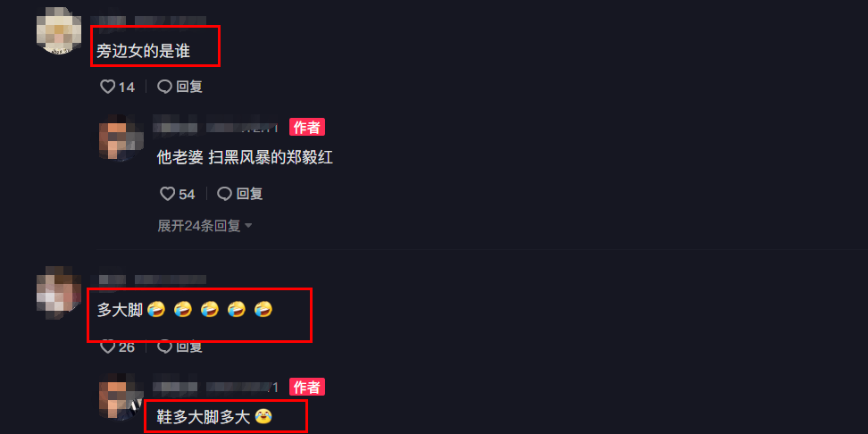Image resolution: width=868 pixels, height=434 pixels.
Task: Like the comment 旁边女的是谁
Action: pyautogui.click(x=107, y=87)
